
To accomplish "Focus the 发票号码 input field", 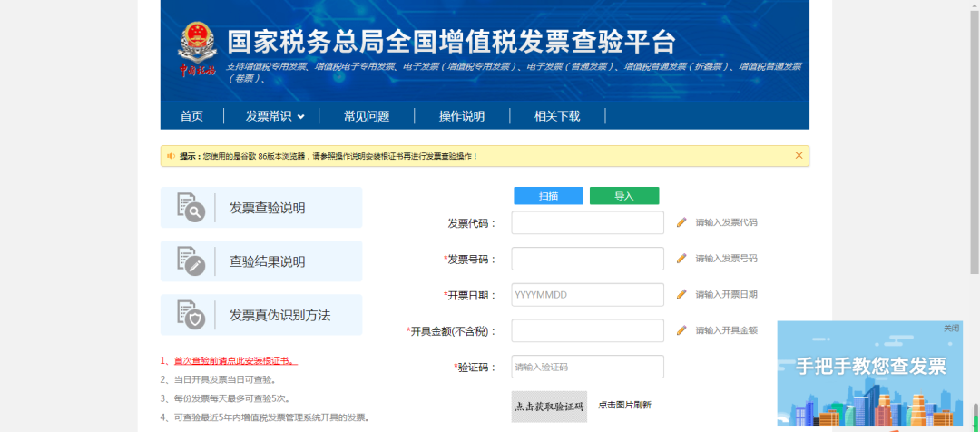I will coord(587,259).
